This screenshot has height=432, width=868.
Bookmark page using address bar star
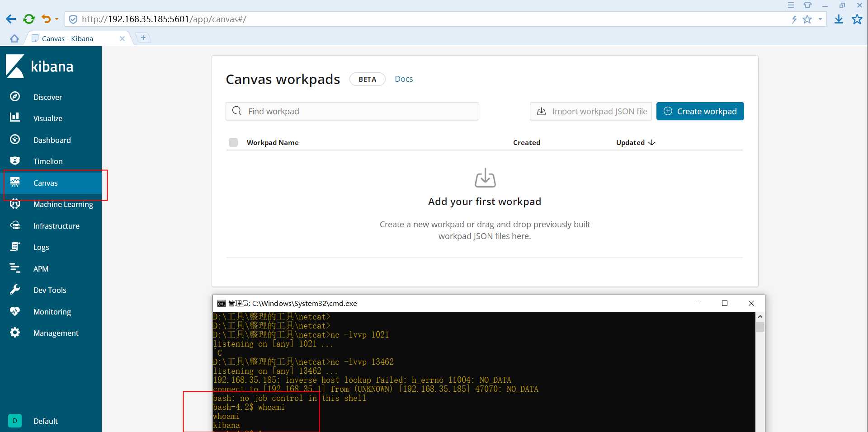(807, 19)
